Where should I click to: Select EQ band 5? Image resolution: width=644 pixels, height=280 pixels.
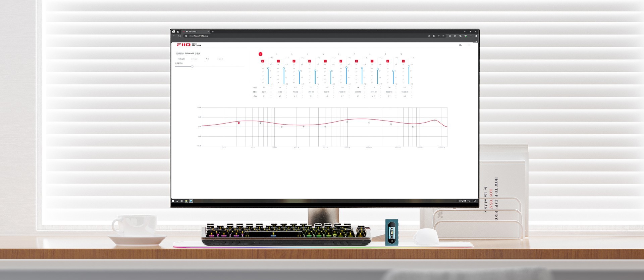coord(323,54)
